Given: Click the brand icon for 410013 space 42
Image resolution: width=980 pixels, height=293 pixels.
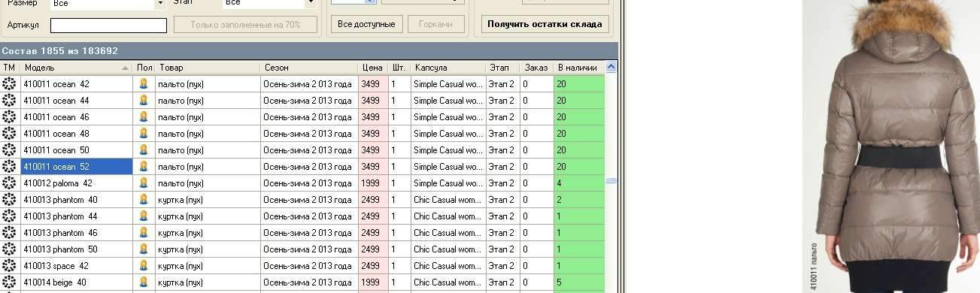Looking at the screenshot, I should point(9,266).
